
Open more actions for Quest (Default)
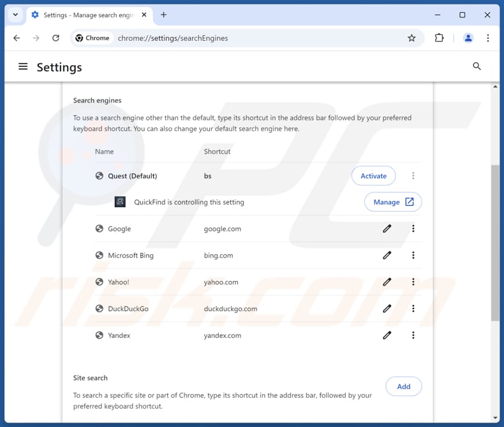click(413, 176)
